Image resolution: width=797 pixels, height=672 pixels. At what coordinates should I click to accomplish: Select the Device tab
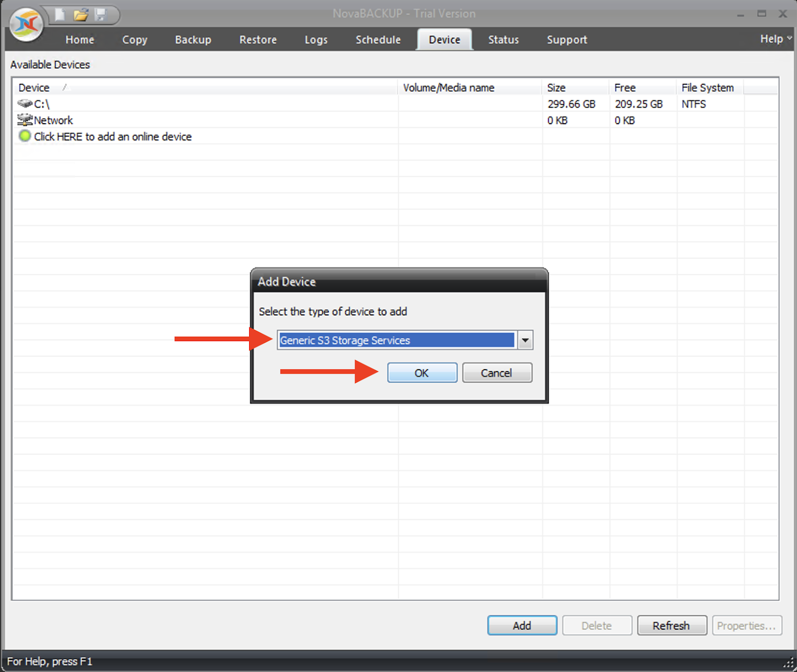(x=445, y=39)
